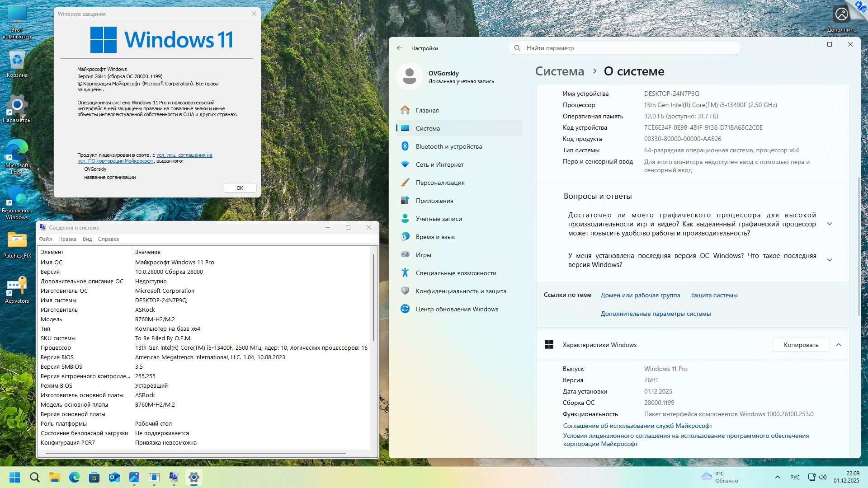Open Файл menu in Сведения о системе
The height and width of the screenshot is (488, 868).
pyautogui.click(x=45, y=239)
